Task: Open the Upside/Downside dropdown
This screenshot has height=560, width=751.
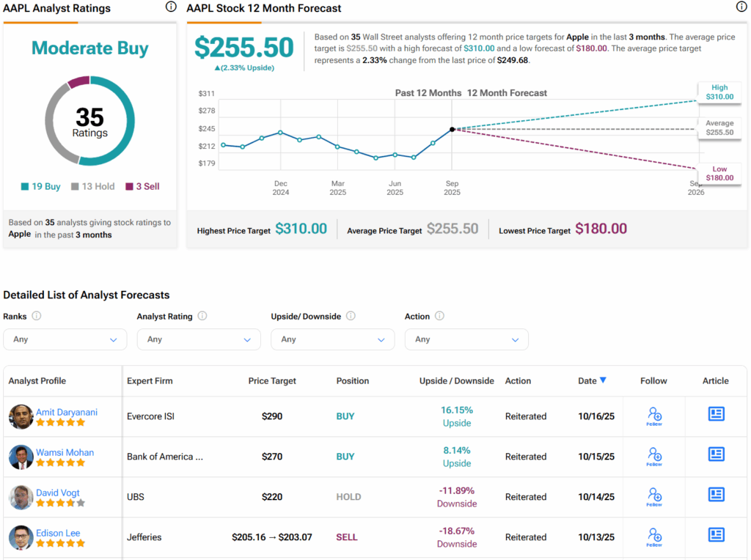Action: click(x=332, y=339)
